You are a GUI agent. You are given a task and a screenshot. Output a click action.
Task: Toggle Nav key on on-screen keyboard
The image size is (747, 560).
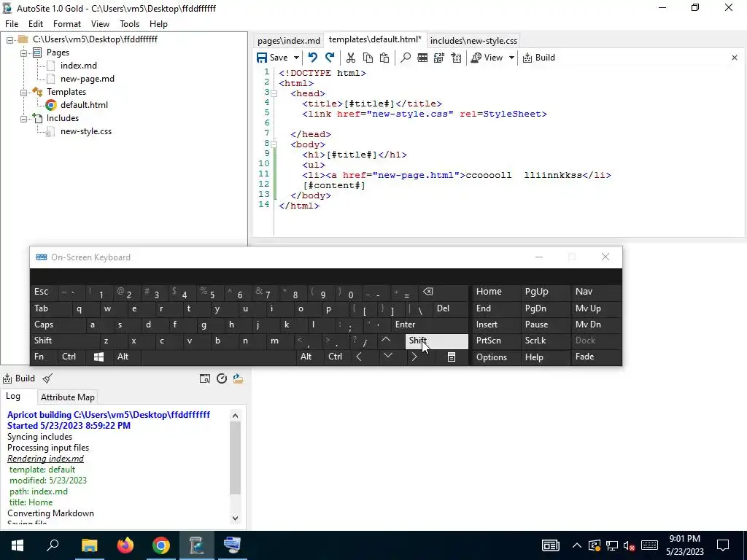click(x=597, y=292)
